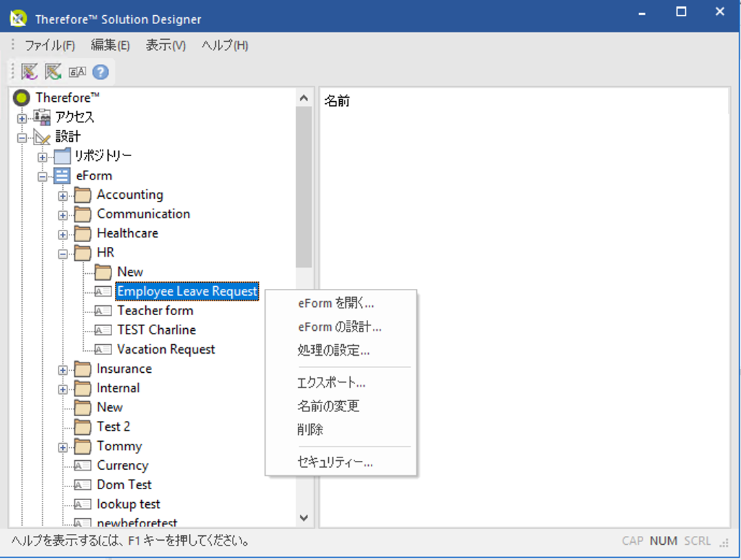Click the Therefore app icon in title bar
Screen dimensions: 741x560
19,19
